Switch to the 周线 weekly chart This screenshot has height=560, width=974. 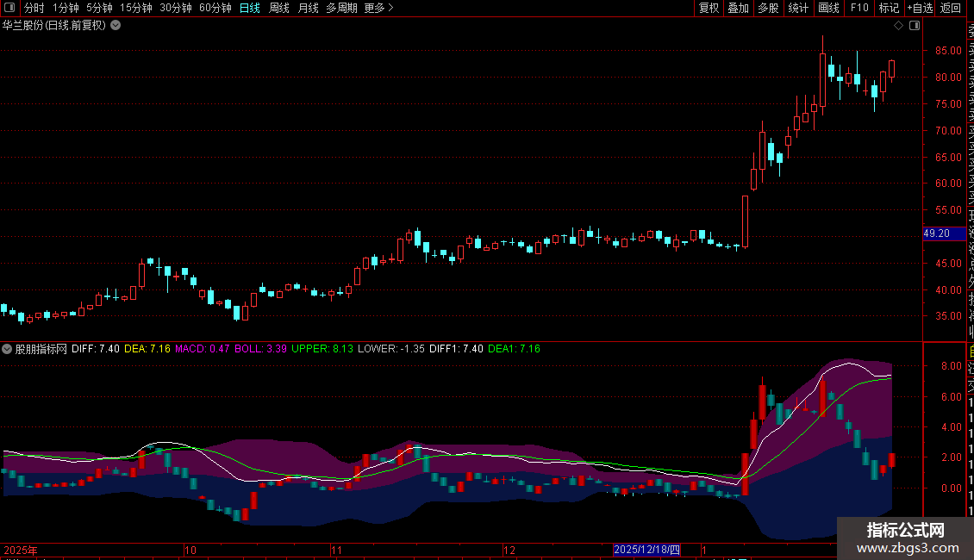coord(279,8)
